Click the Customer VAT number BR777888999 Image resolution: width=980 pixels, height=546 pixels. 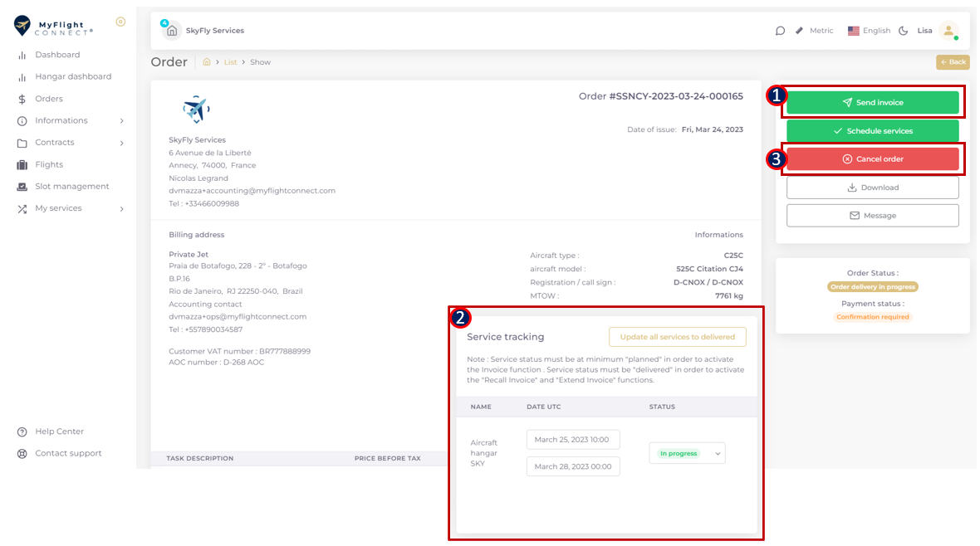point(239,351)
